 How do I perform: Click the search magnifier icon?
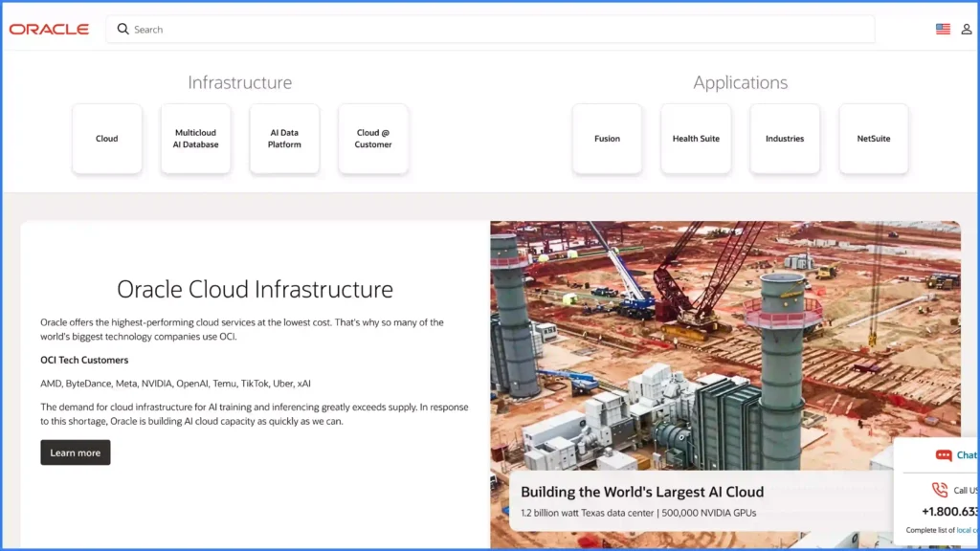pos(123,29)
